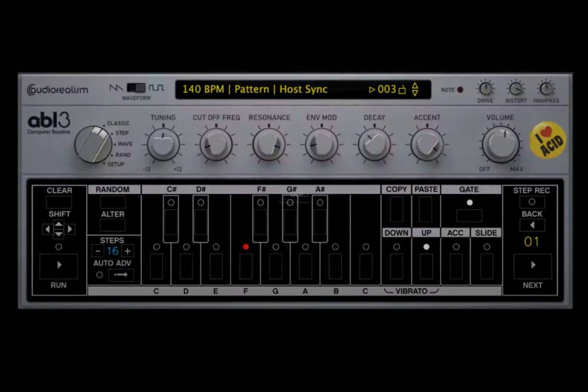Shift pattern left arrow
Viewport: 588px width, 392px height.
(x=47, y=229)
